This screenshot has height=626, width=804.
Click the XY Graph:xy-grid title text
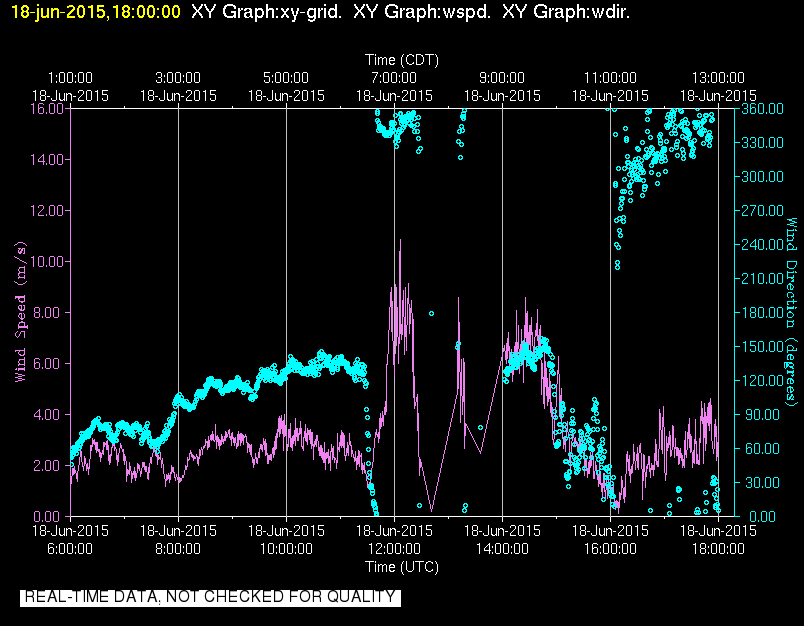tap(267, 12)
